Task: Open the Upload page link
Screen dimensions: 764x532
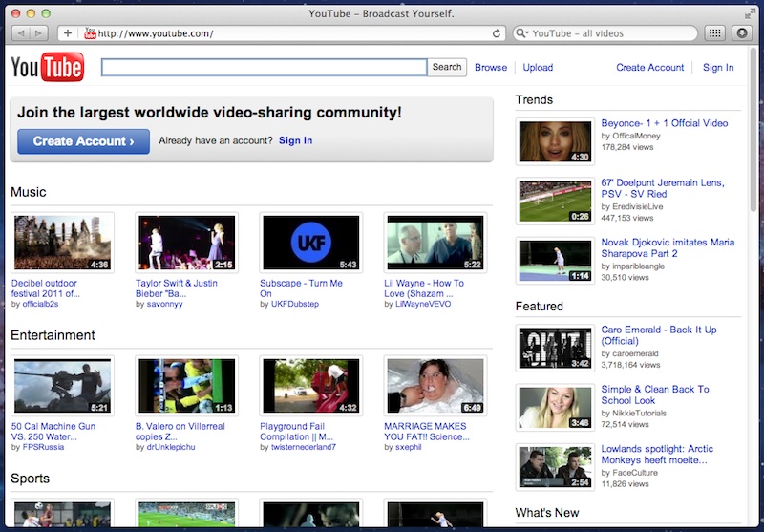Action: tap(538, 68)
